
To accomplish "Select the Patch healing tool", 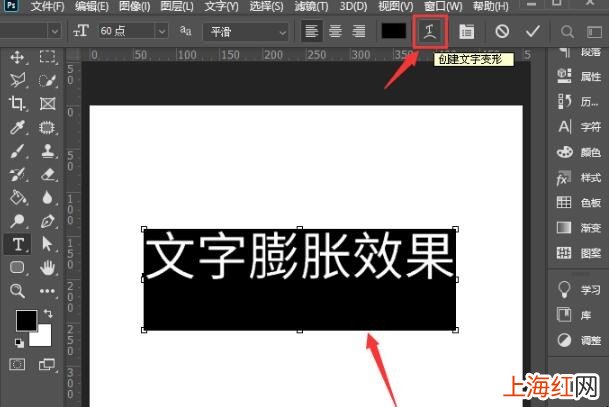I will click(47, 127).
